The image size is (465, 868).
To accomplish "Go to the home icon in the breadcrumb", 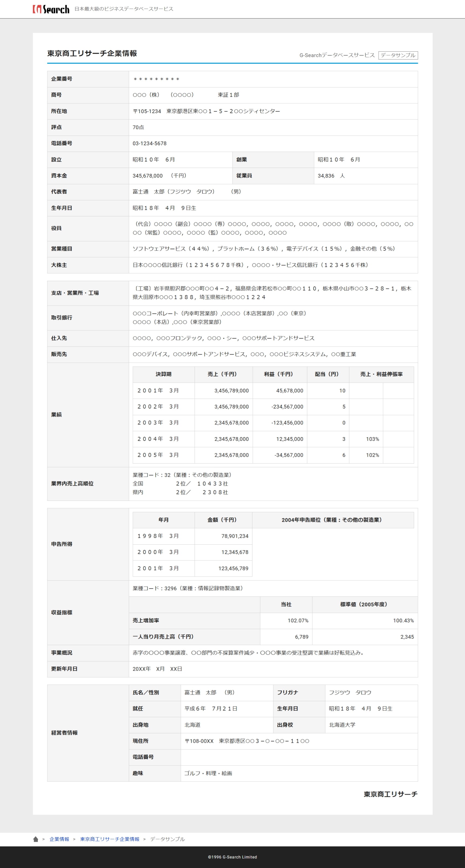I will coord(35,839).
